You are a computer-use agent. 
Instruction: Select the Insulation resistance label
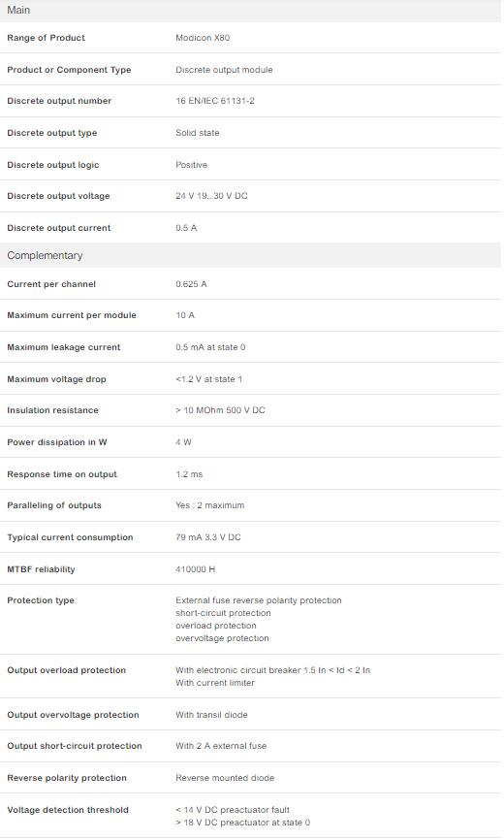tap(52, 410)
